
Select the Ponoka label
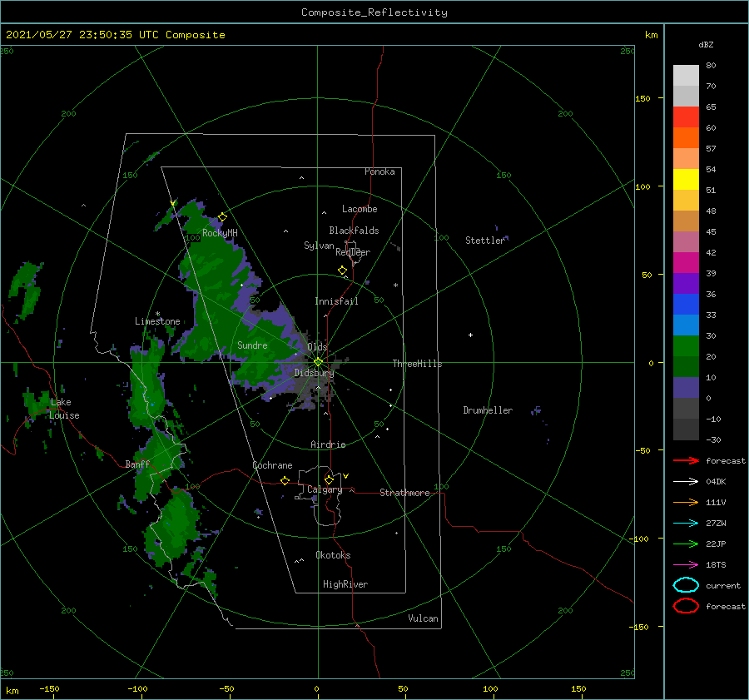379,171
